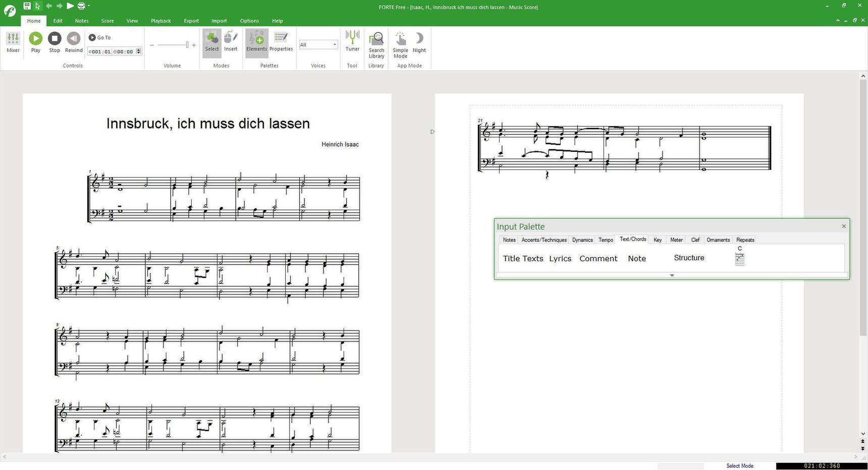
Task: Click the composer text Heinrich Isaac
Action: (340, 144)
